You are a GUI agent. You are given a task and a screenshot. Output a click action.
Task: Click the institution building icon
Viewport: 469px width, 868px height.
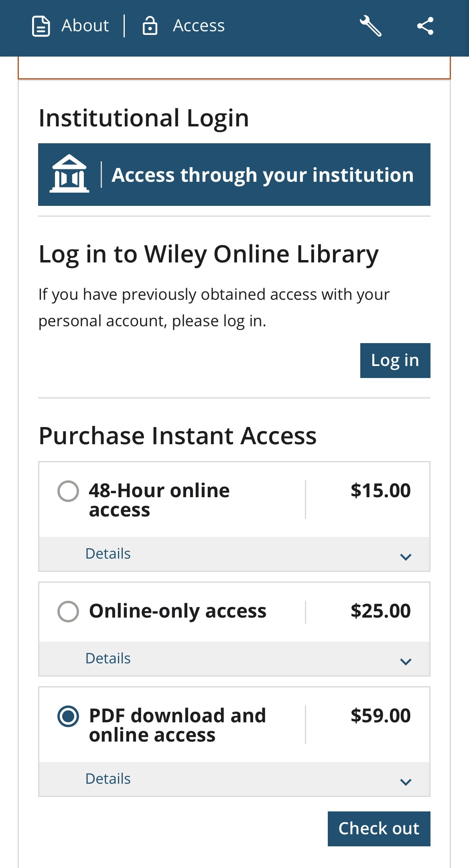point(69,174)
